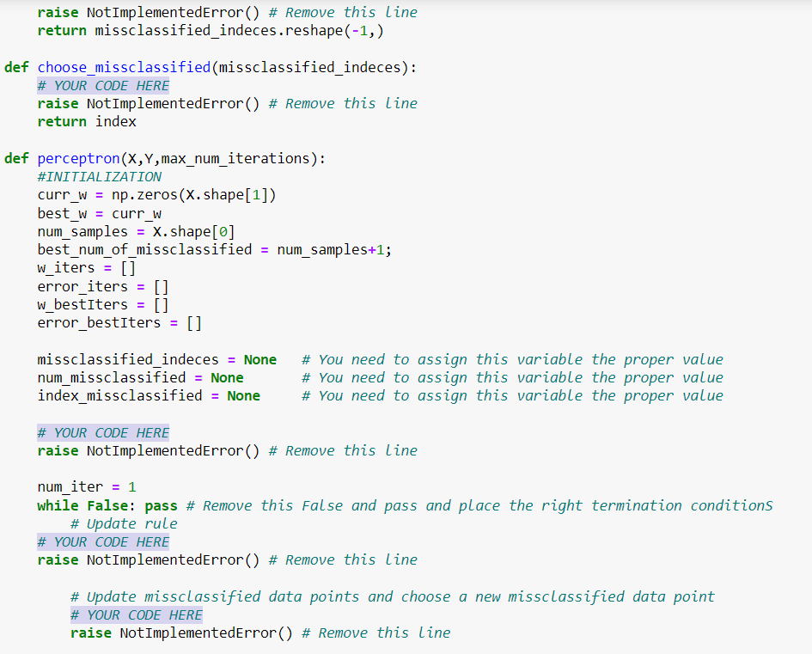Select the last YOUR CODE HERE placeholder

tap(136, 614)
